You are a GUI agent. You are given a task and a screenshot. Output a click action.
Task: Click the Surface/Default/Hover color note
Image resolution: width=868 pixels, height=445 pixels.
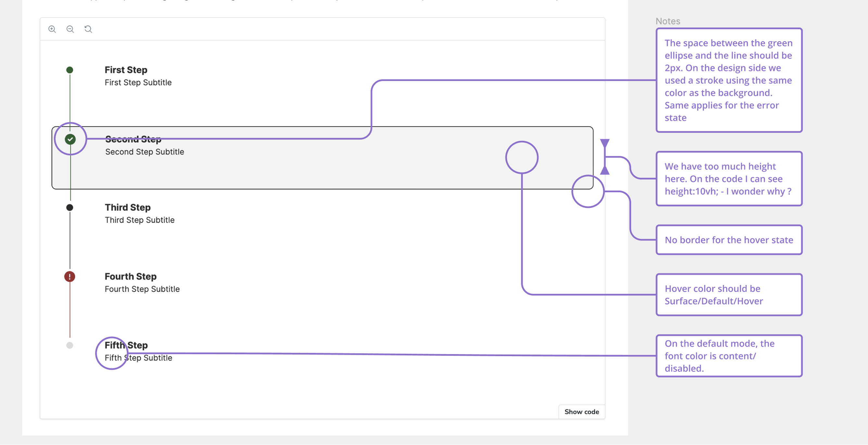[x=729, y=295]
